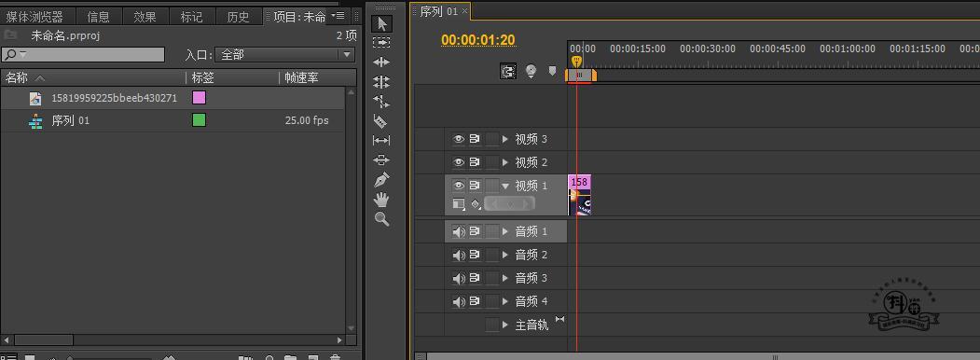Select the Track Select tool

point(381,43)
